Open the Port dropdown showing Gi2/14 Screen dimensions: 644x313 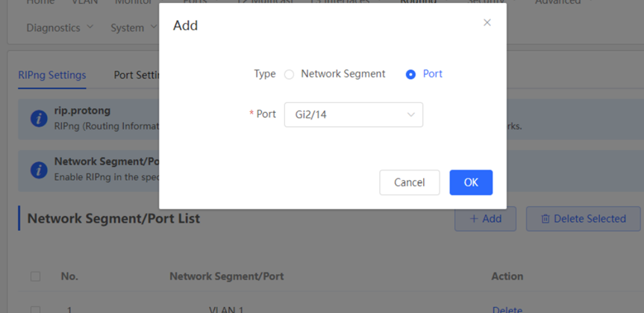point(354,115)
